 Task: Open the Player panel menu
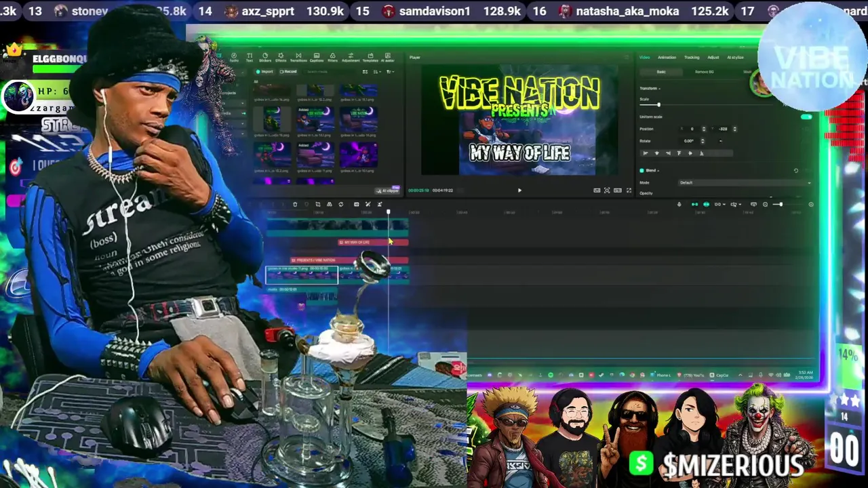click(626, 58)
